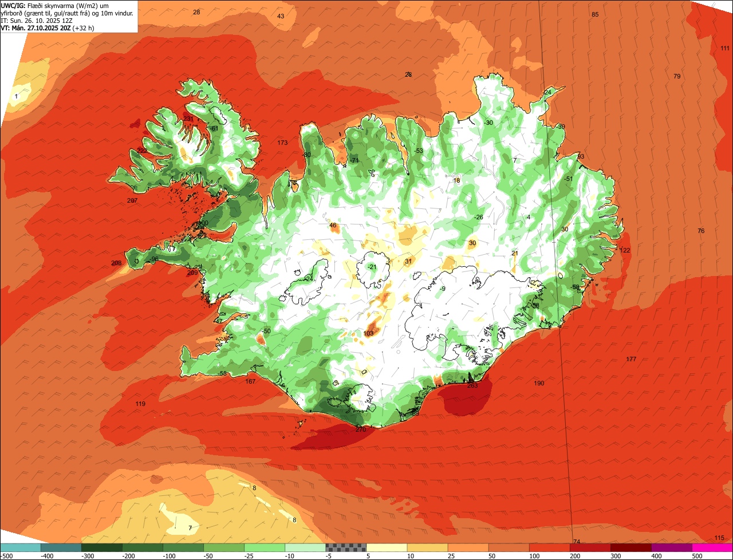Pick the purple swatch between 400 and 500
Screen dimensions: 733x560
coord(671,547)
